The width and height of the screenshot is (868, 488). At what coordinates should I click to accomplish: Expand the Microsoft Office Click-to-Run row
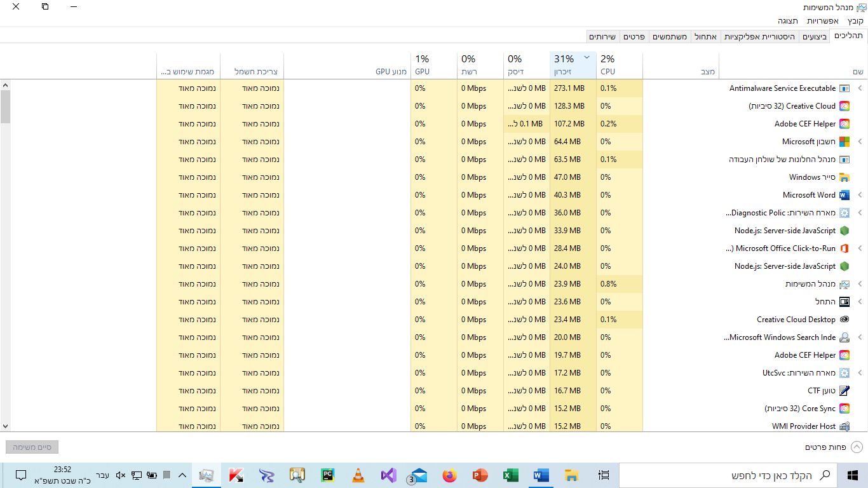point(861,248)
